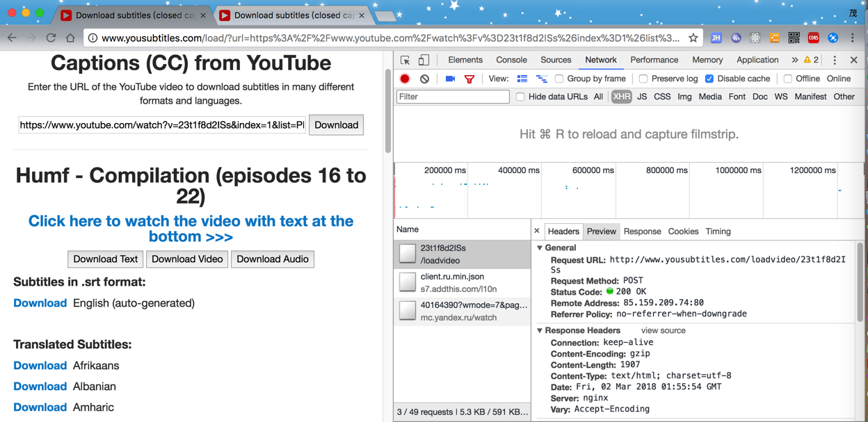This screenshot has width=868, height=422.
Task: Switch to the Console tab
Action: tap(511, 60)
